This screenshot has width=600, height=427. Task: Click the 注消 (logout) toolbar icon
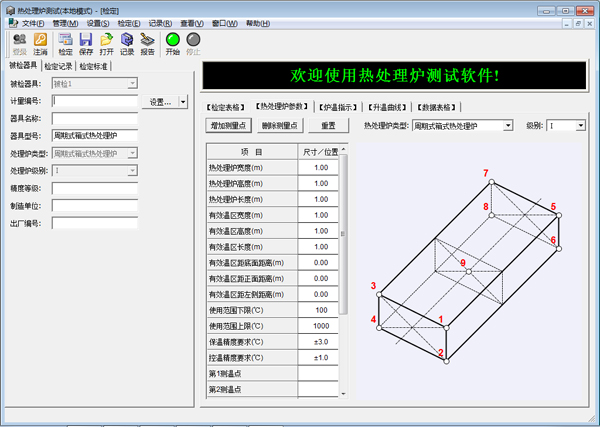click(x=40, y=42)
